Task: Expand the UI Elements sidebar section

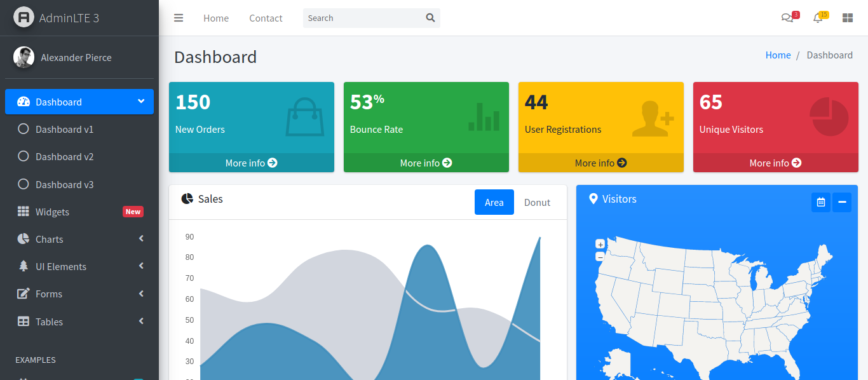Action: point(62,266)
